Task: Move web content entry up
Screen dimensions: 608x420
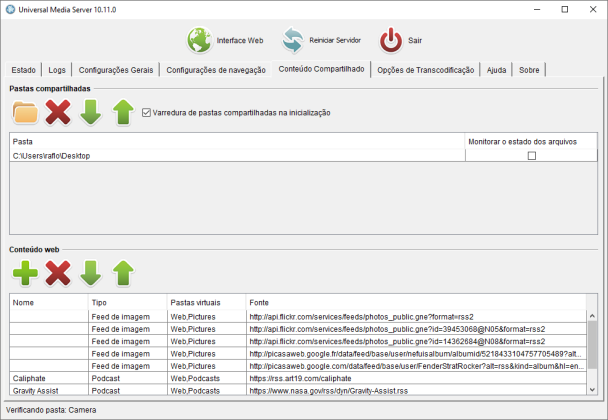Action: point(123,273)
